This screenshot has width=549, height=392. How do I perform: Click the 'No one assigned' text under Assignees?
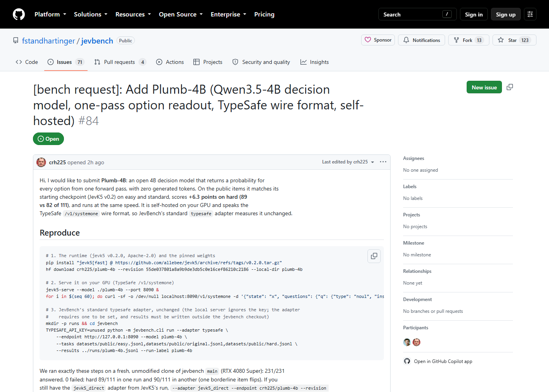pyautogui.click(x=420, y=170)
